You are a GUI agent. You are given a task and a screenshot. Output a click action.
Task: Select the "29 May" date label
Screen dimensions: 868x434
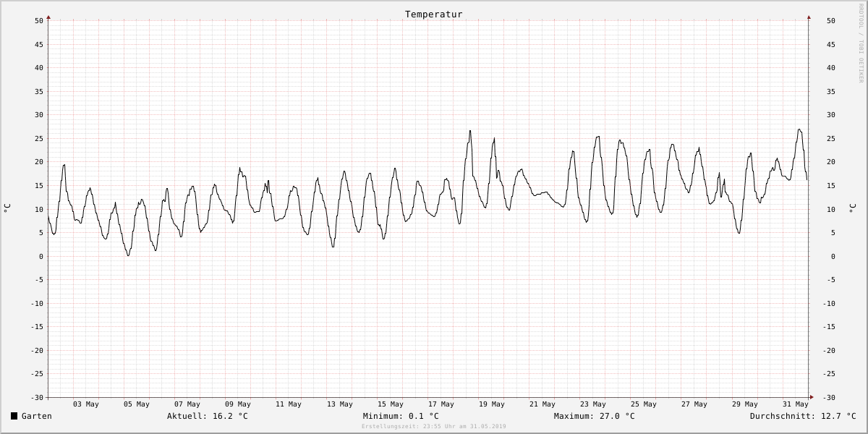tap(745, 404)
